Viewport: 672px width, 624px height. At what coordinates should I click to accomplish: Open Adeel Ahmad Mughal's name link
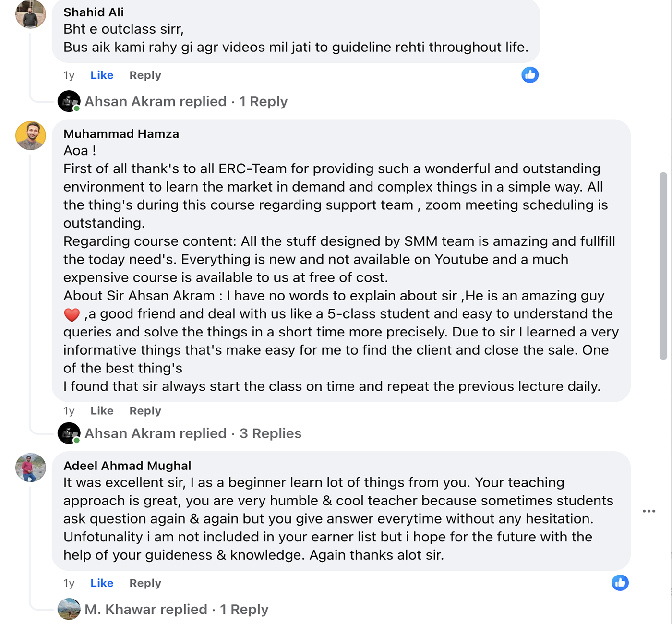(127, 466)
